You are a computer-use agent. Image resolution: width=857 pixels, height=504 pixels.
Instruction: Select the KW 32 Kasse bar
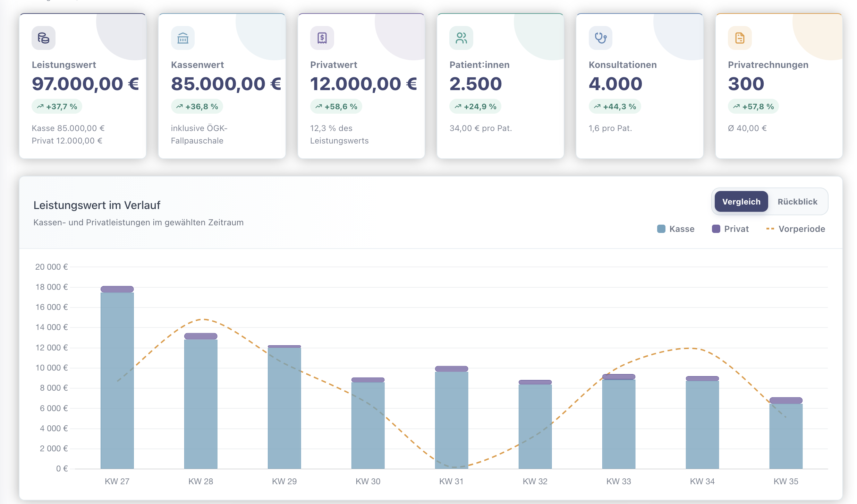535,426
